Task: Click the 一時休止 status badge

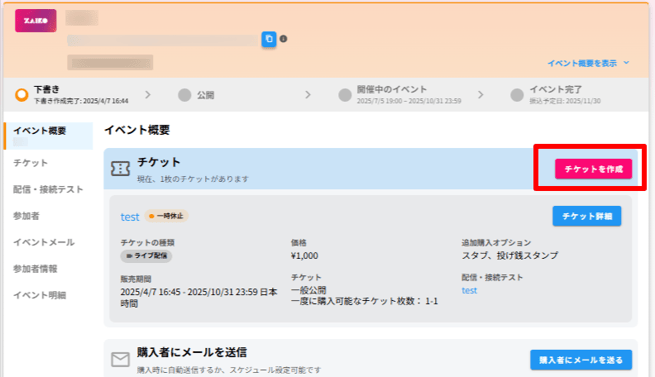Action: 166,216
